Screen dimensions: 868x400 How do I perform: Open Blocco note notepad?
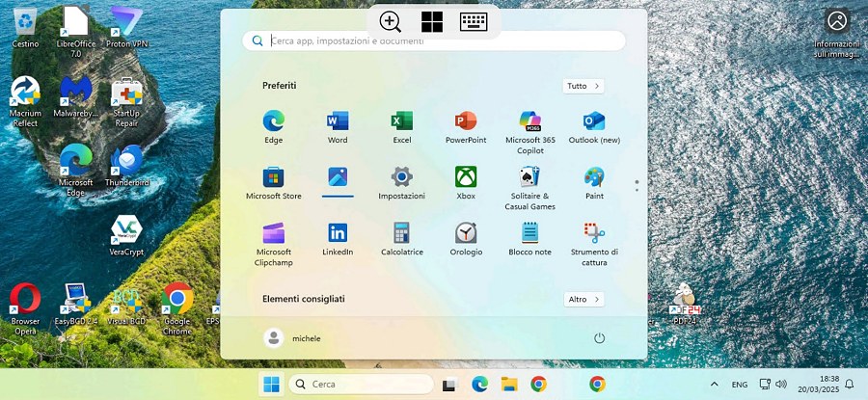(530, 239)
